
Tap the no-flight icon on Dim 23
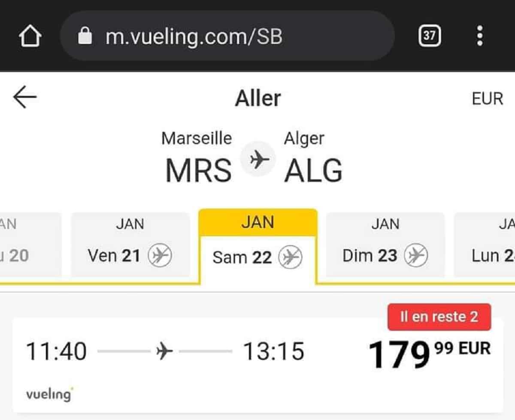[415, 256]
